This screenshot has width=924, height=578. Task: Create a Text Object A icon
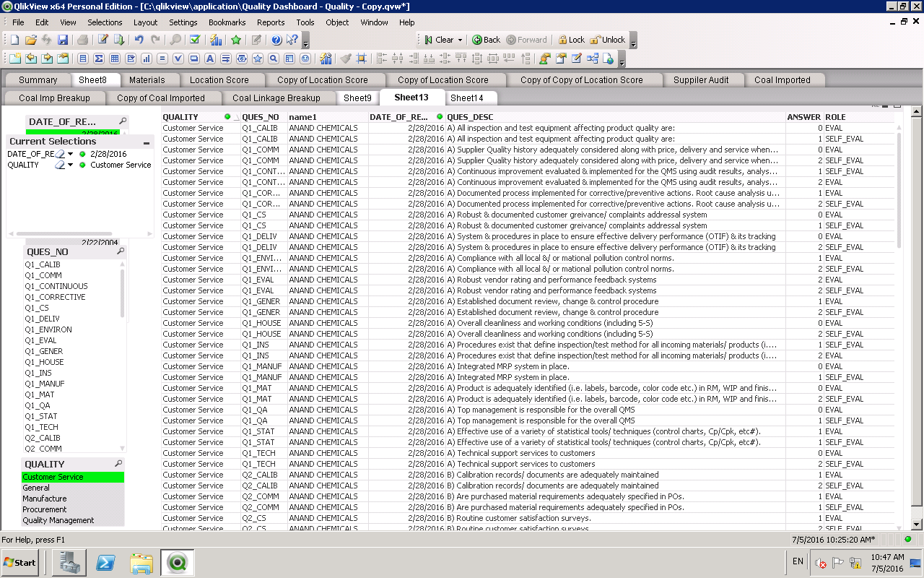pyautogui.click(x=210, y=59)
